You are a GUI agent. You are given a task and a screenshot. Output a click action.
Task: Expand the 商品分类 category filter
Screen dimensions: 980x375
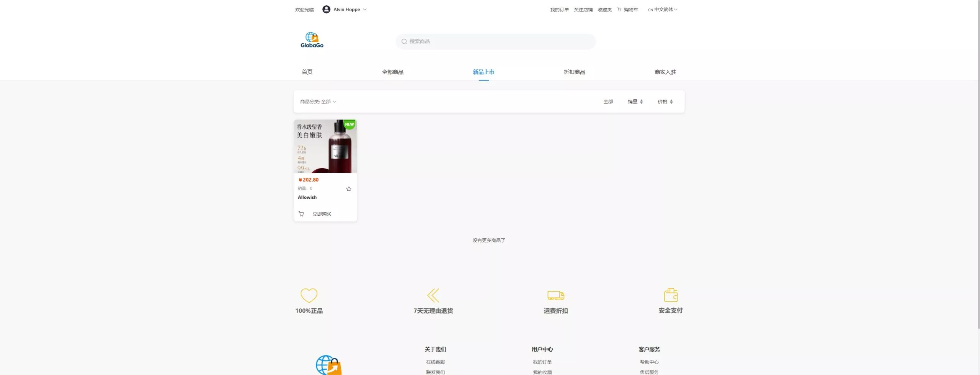[x=318, y=102]
